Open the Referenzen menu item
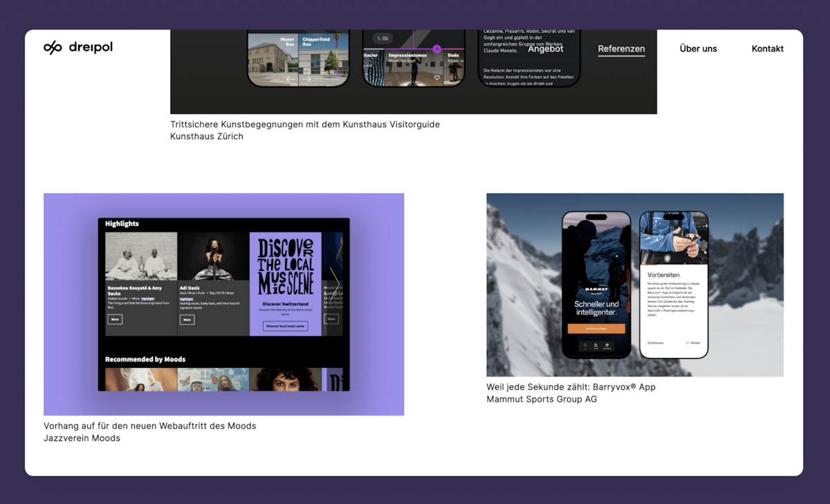This screenshot has width=830, height=504. click(621, 48)
